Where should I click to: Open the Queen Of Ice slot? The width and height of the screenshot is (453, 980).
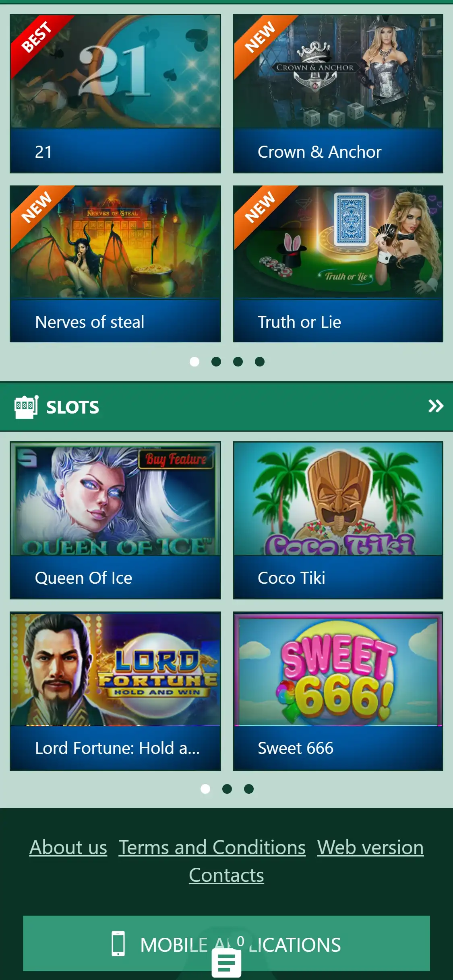pos(116,520)
